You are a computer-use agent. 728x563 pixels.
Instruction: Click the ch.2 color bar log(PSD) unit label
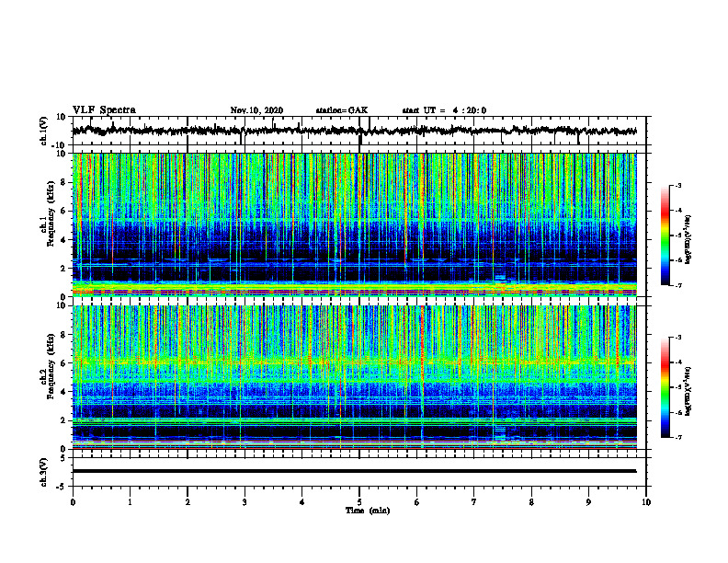pyautogui.click(x=688, y=390)
